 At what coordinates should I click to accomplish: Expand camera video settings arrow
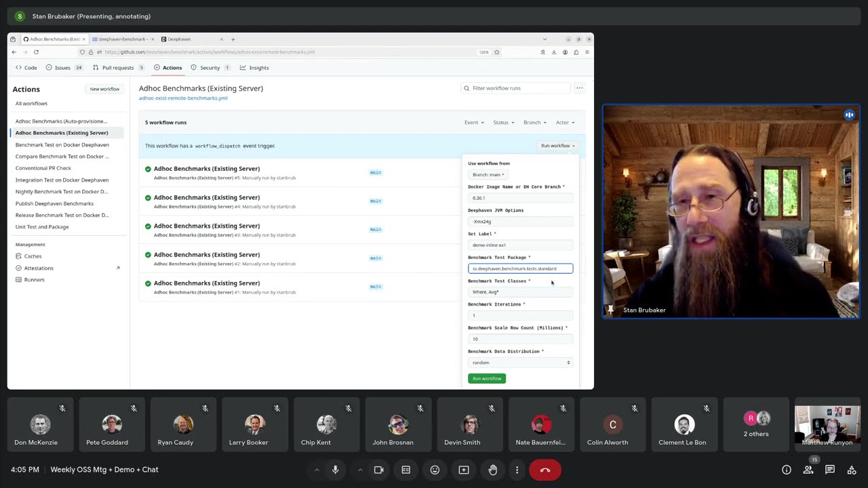pyautogui.click(x=360, y=470)
